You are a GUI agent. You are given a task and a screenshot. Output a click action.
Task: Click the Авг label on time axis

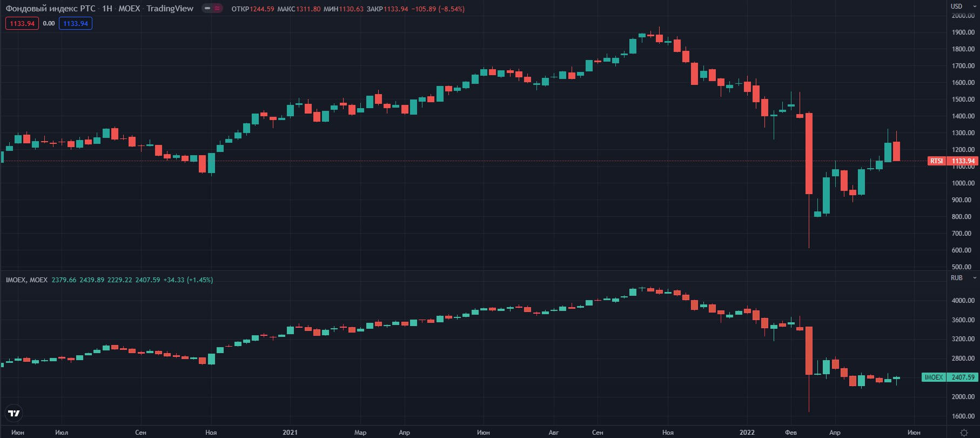(x=554, y=433)
